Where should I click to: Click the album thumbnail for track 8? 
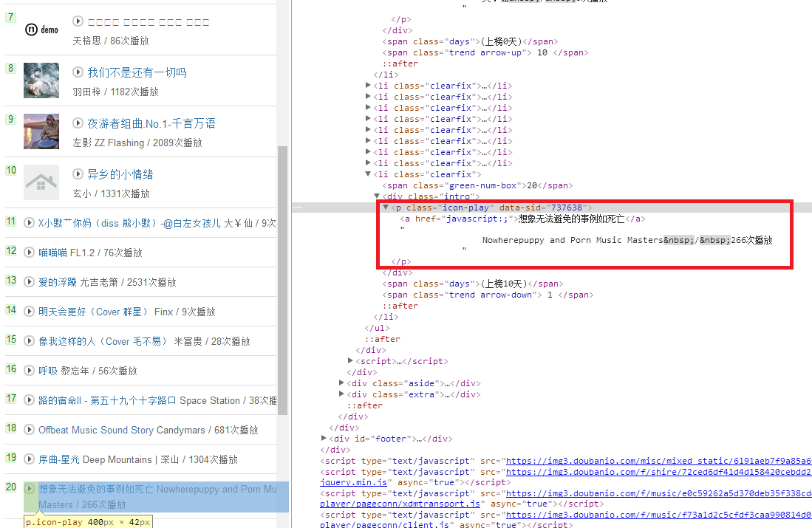[x=41, y=80]
